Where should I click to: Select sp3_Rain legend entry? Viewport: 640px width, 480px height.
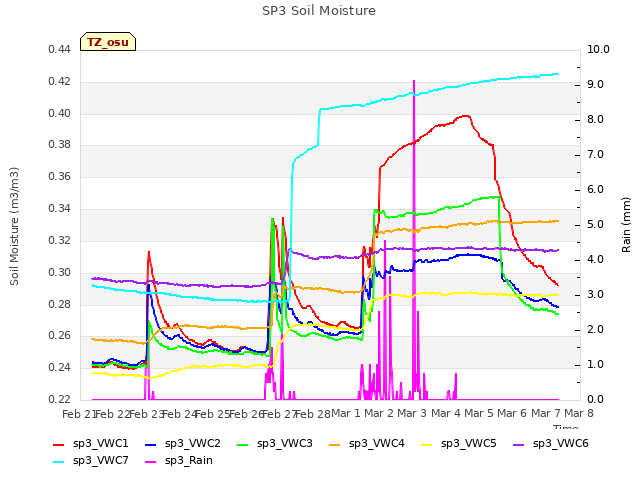click(x=179, y=460)
